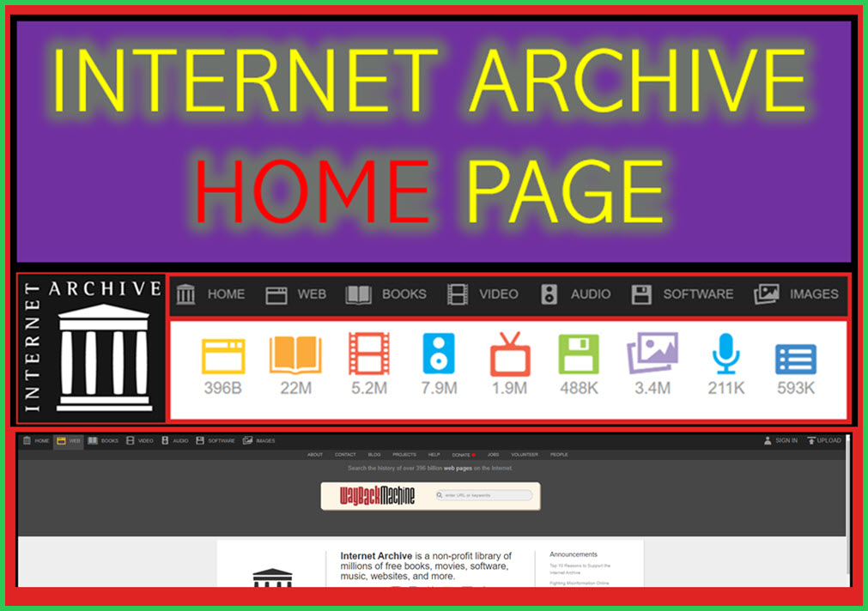Open the orange book icon above 22M
The height and width of the screenshot is (611, 868).
pyautogui.click(x=295, y=354)
